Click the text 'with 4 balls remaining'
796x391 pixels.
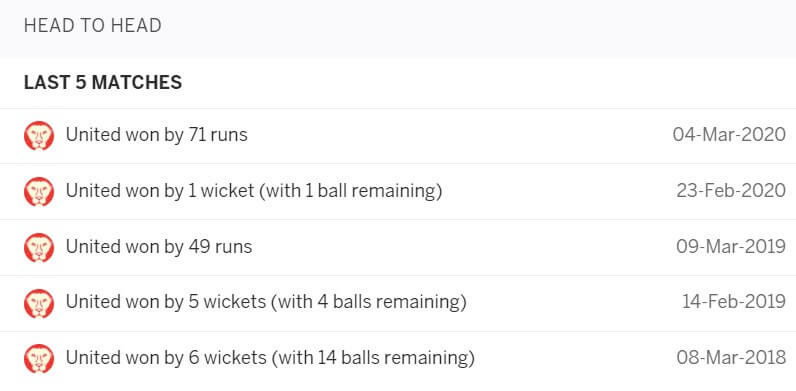(369, 303)
